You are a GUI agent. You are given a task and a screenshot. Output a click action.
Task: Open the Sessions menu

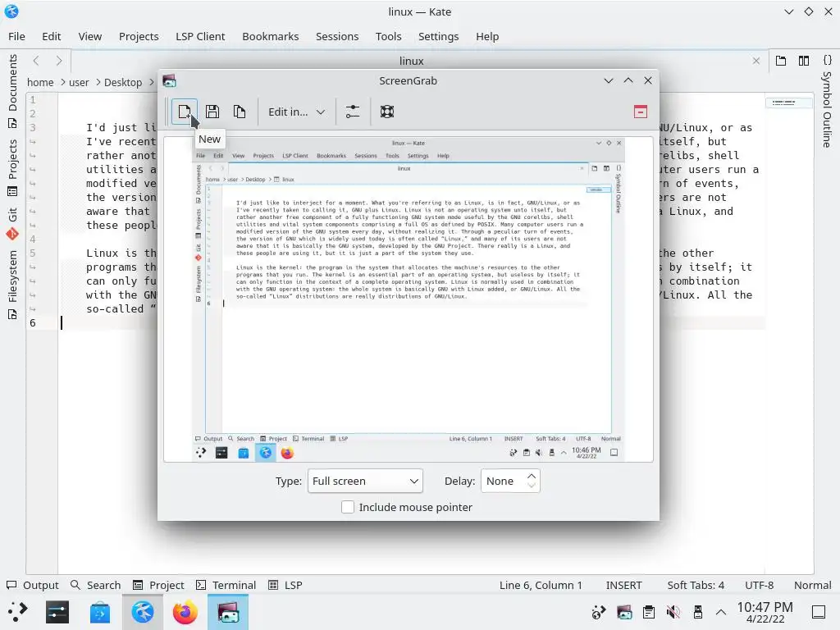pyautogui.click(x=337, y=36)
